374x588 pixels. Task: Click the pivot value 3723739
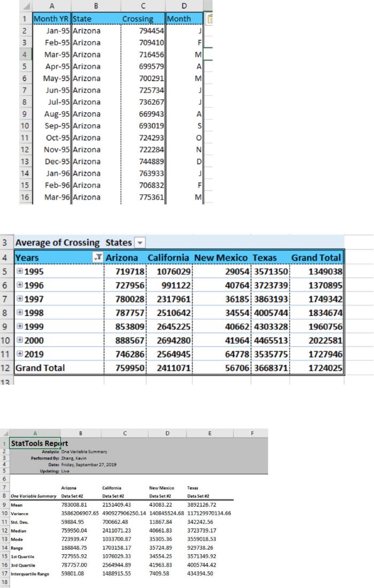click(x=271, y=285)
